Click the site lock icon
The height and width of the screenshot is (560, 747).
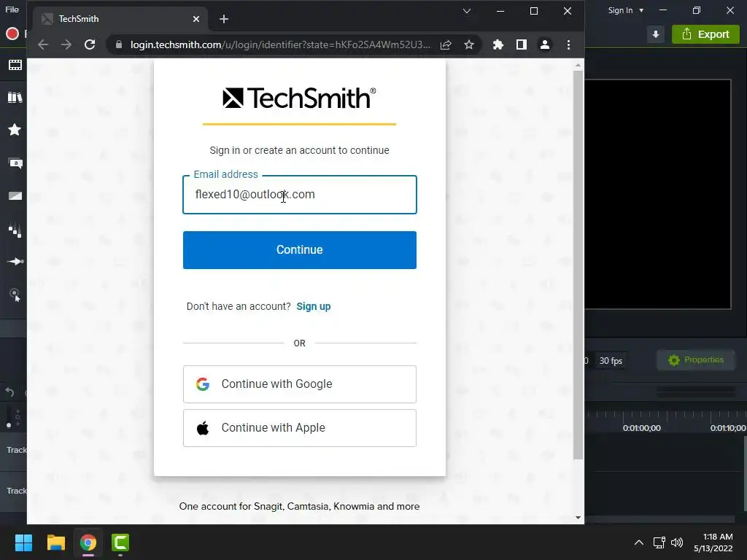pyautogui.click(x=119, y=44)
